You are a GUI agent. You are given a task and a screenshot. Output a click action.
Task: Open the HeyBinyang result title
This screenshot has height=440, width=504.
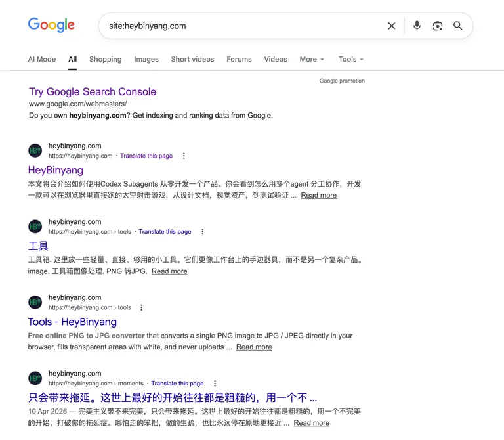(x=56, y=171)
